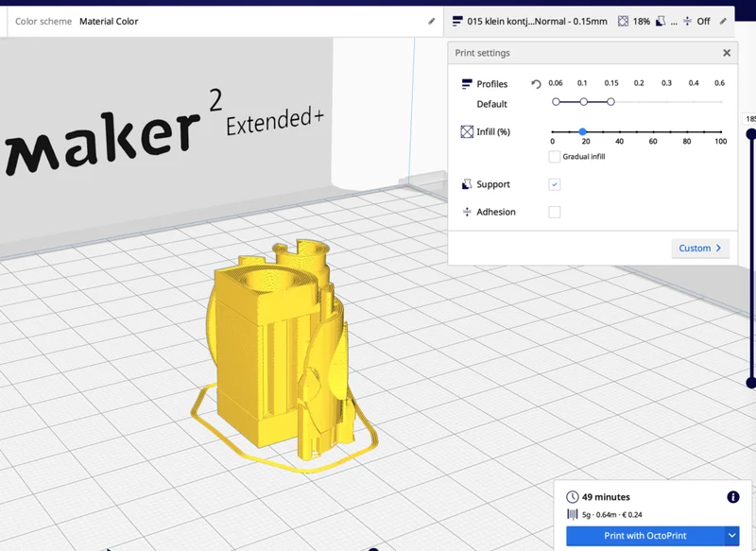Screen dimensions: 756x551
Task: Click the layer view slider bottom handle
Action: (751, 383)
